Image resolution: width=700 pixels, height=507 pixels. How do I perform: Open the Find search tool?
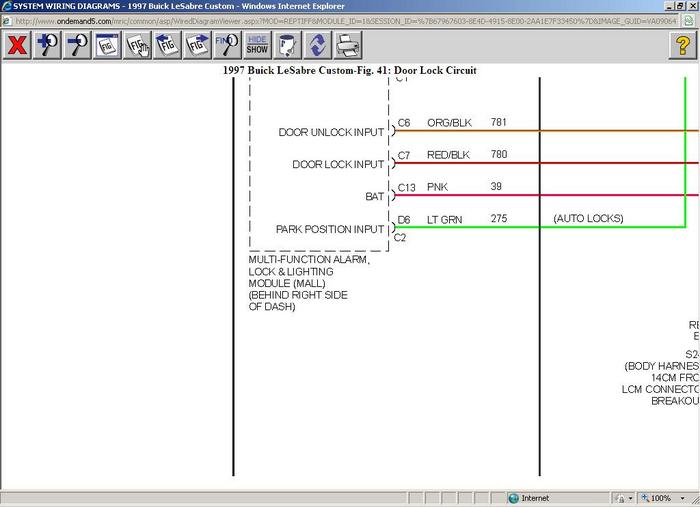pyautogui.click(x=228, y=45)
